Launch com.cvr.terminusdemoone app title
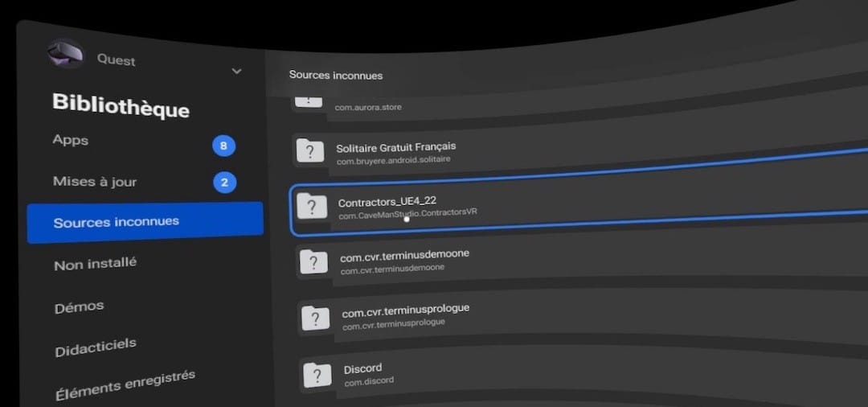The image size is (868, 407). click(x=404, y=255)
